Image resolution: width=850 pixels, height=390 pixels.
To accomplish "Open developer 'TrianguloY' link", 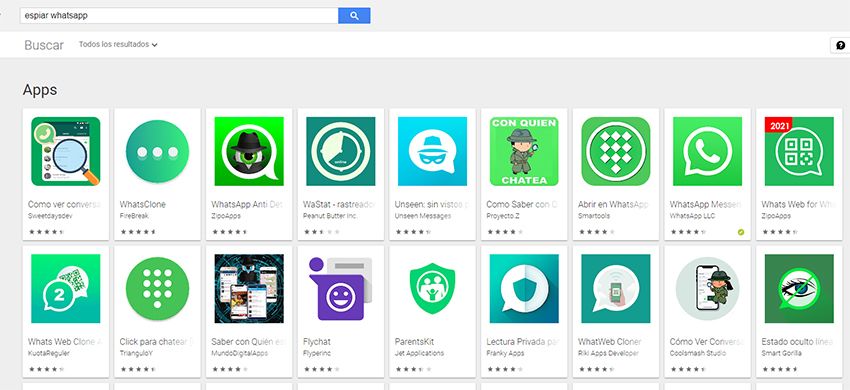I will coord(137,353).
